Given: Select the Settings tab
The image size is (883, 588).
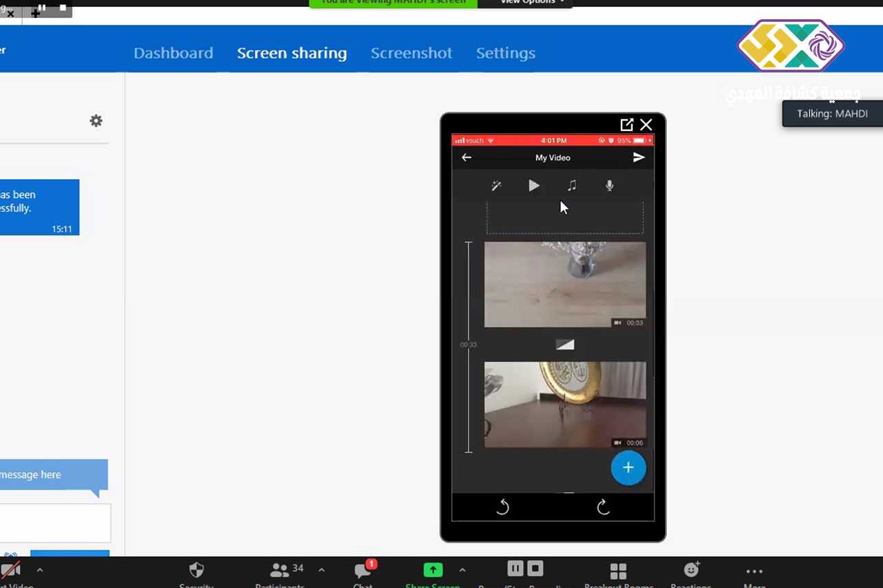Looking at the screenshot, I should (x=505, y=53).
